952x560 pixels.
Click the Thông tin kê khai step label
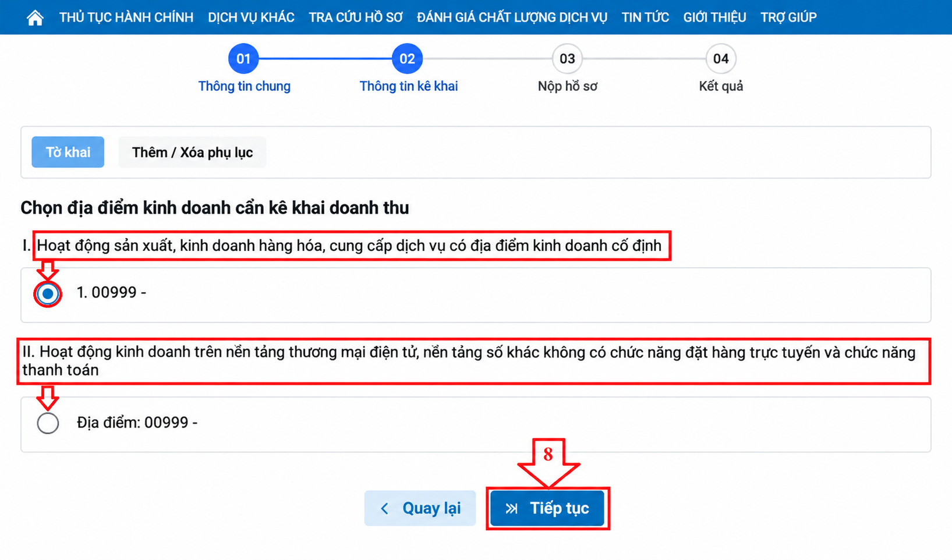click(409, 86)
